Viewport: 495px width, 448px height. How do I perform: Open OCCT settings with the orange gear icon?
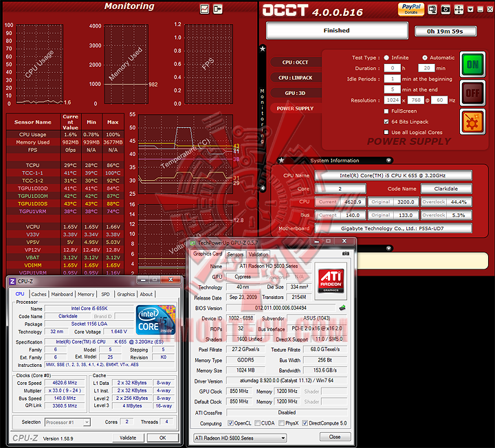click(472, 122)
